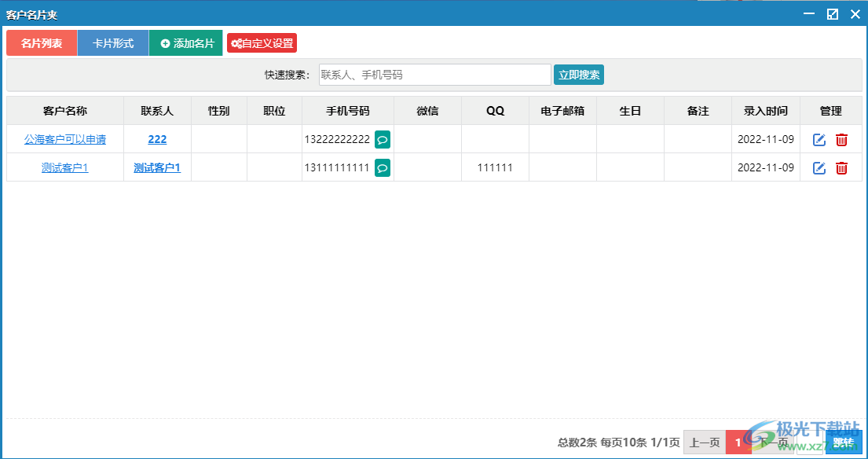This screenshot has height=459, width=868.
Task: Click the 手机号码 column header
Action: 348,111
